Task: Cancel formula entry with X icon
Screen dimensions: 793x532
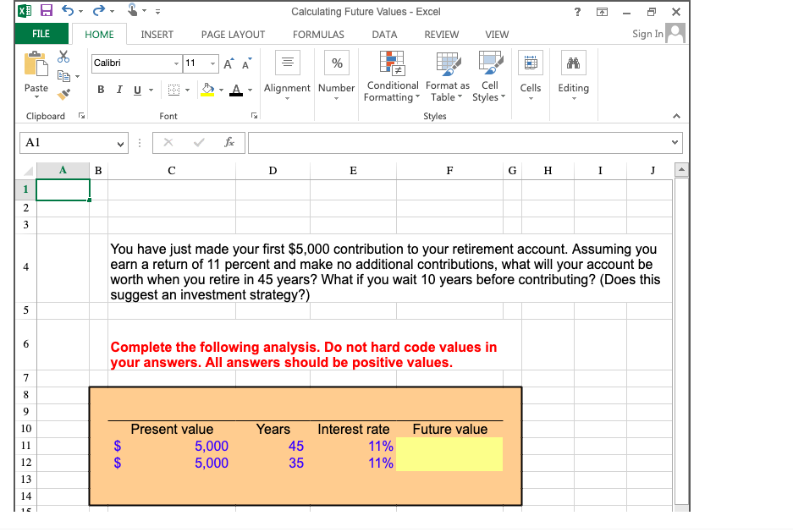Action: (x=168, y=142)
